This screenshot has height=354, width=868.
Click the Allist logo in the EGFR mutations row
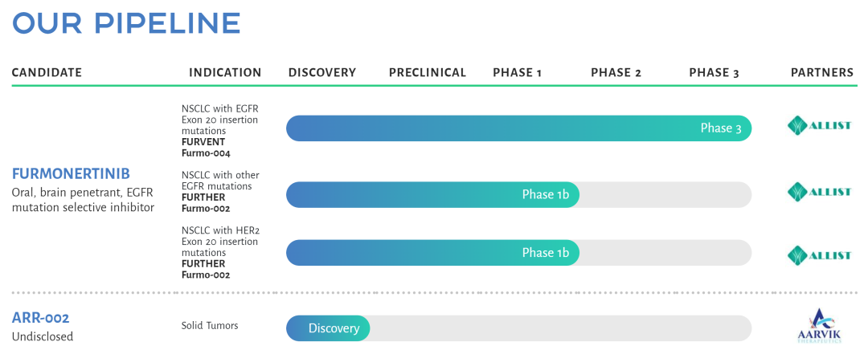pos(819,191)
